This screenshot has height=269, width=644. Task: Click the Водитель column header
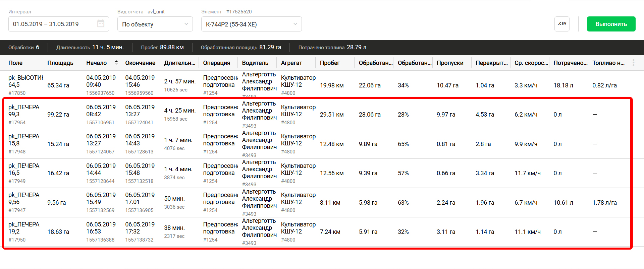point(255,63)
